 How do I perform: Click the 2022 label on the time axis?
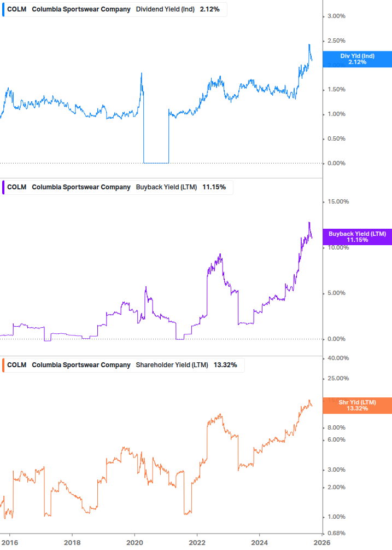pos(197,543)
